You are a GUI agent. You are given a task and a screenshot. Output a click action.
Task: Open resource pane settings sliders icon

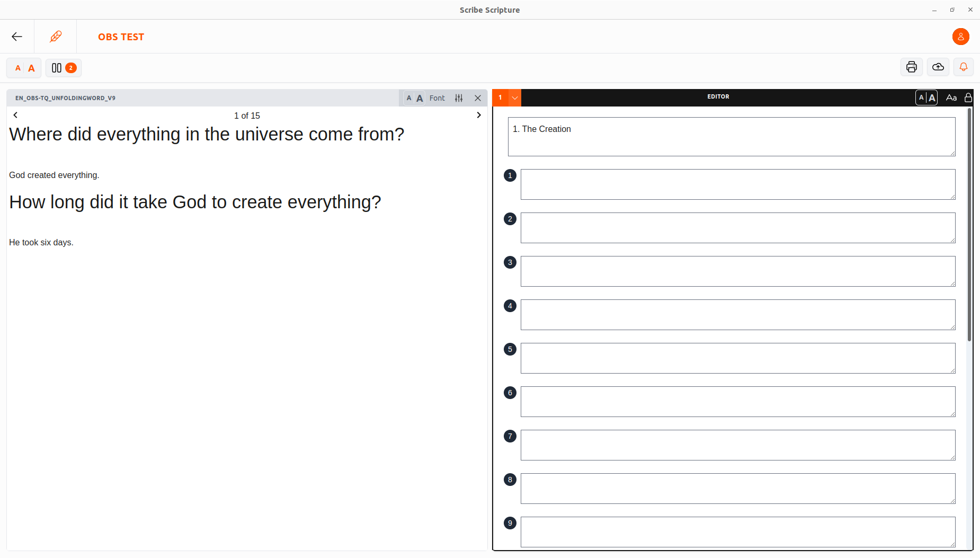[459, 98]
